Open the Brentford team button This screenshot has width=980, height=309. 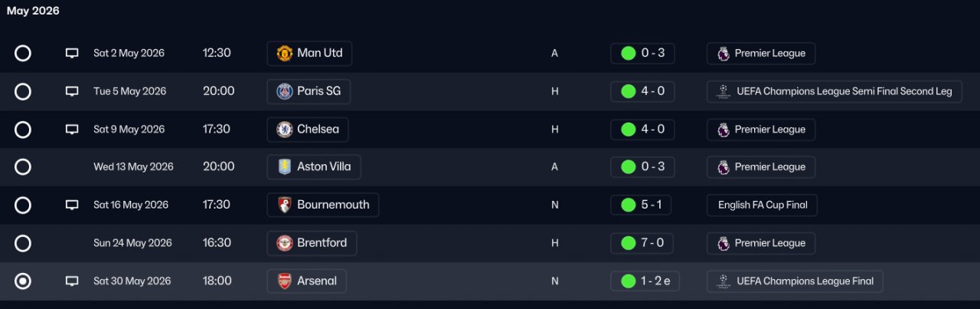click(312, 243)
